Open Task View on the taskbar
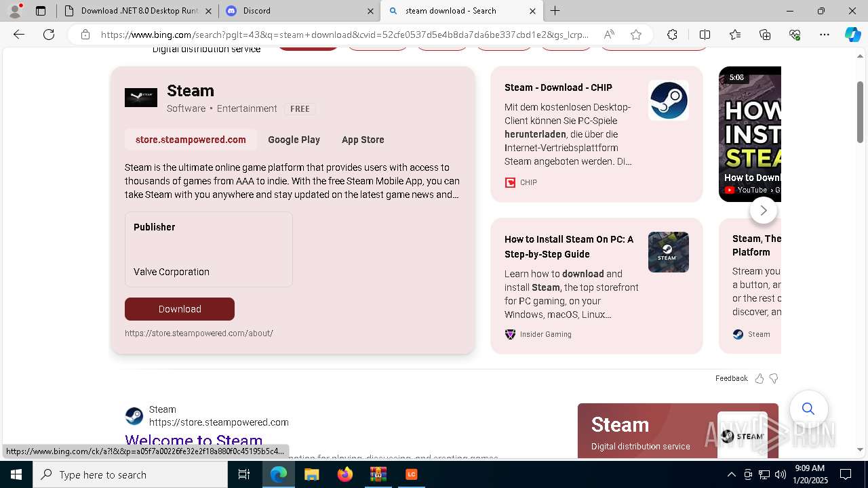Viewport: 868px width, 488px height. click(244, 474)
